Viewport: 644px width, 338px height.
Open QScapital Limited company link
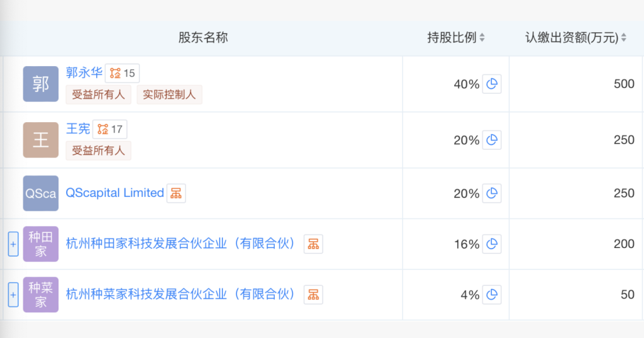pos(114,193)
